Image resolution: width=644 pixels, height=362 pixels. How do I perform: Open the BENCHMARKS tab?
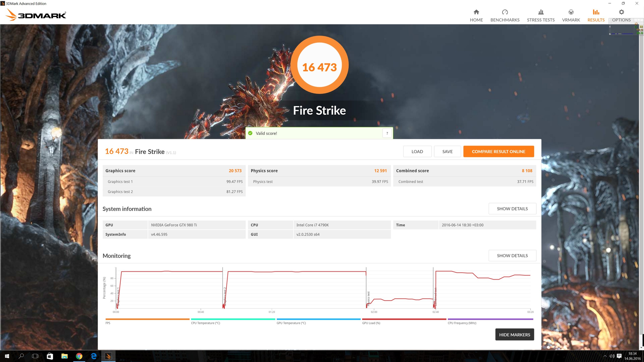click(505, 16)
